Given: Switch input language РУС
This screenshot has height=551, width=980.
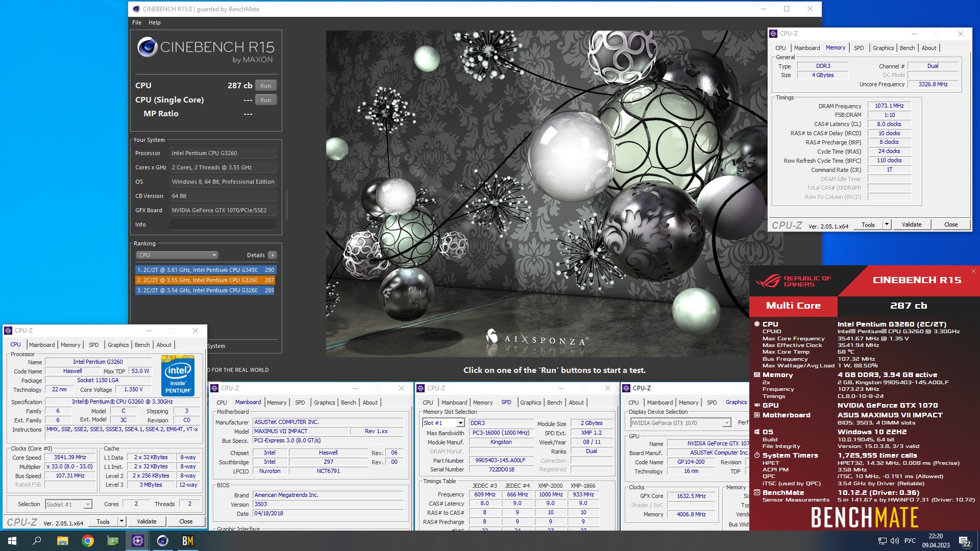Looking at the screenshot, I should click(910, 541).
